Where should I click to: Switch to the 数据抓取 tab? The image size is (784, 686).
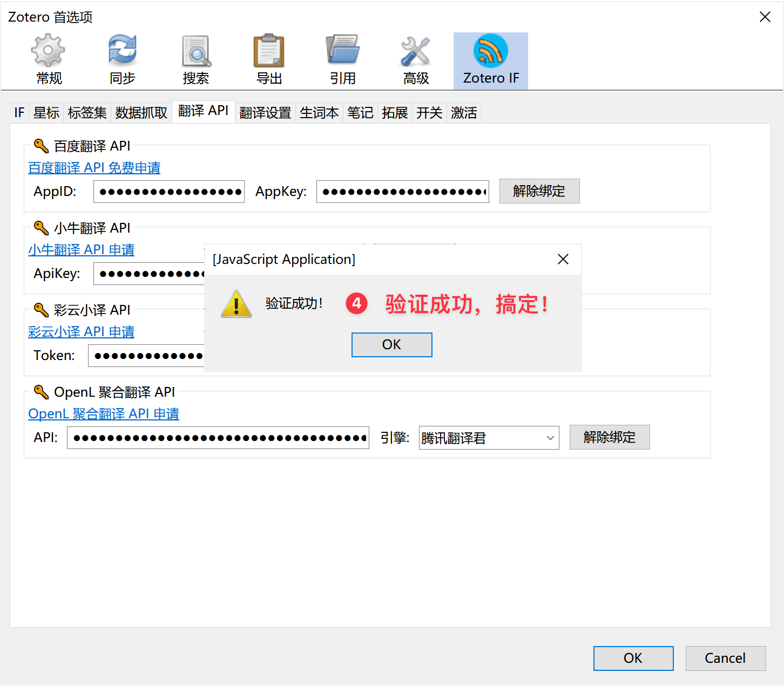point(141,113)
